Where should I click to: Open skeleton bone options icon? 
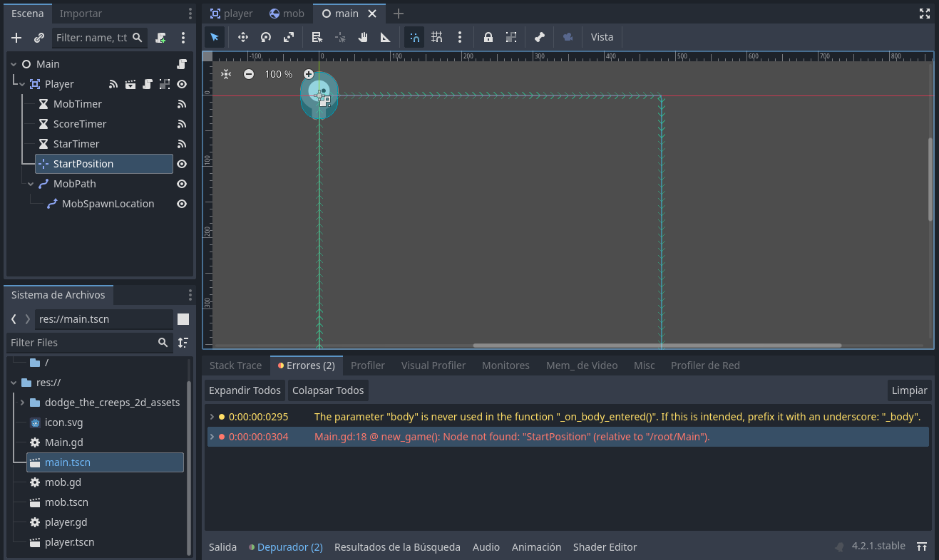point(540,37)
